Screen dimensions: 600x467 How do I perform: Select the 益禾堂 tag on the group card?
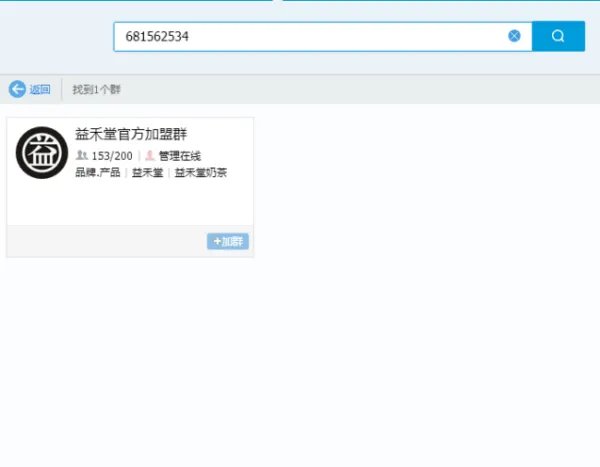point(147,173)
